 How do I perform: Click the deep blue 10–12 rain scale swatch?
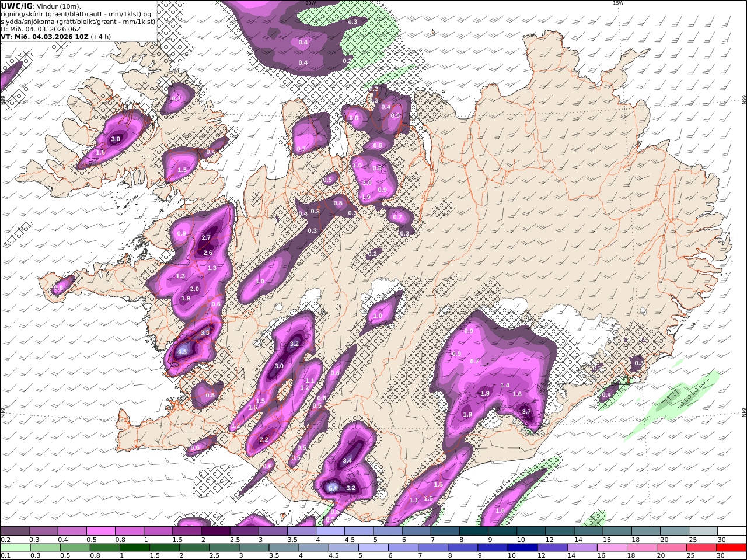pyautogui.click(x=522, y=547)
